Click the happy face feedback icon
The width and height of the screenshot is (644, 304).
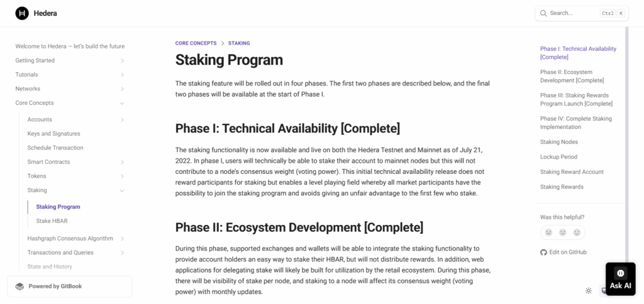577,232
